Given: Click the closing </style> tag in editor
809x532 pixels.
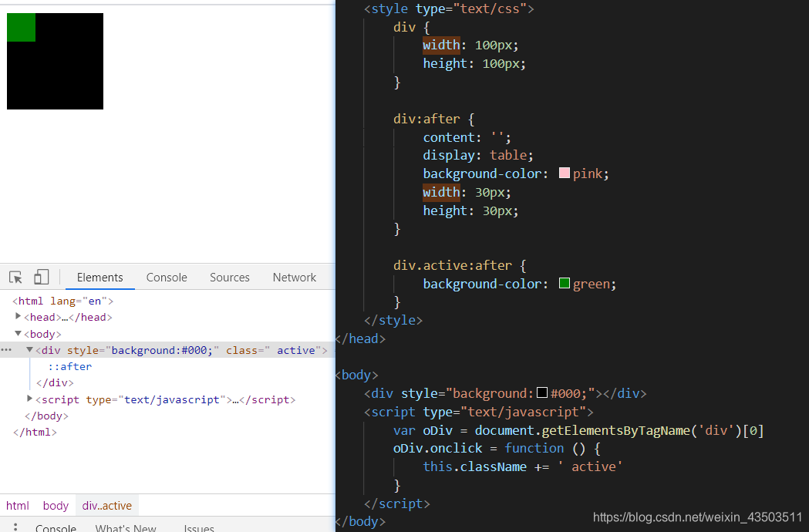Looking at the screenshot, I should coord(393,320).
